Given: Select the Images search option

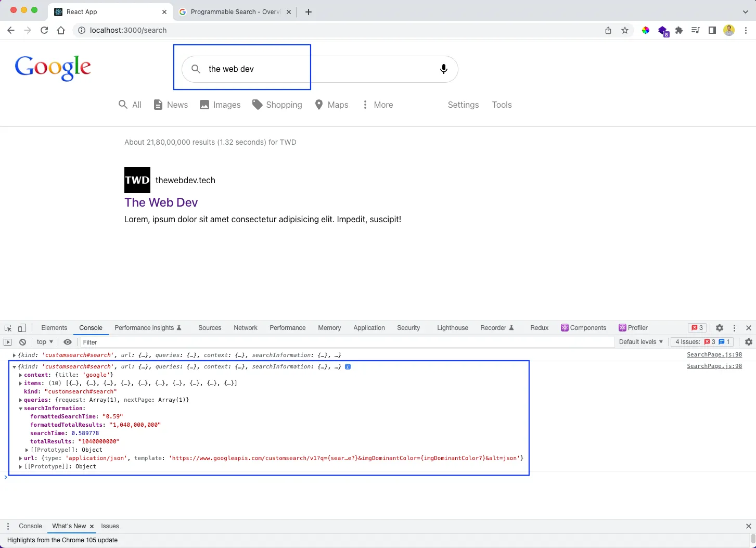Looking at the screenshot, I should (220, 105).
